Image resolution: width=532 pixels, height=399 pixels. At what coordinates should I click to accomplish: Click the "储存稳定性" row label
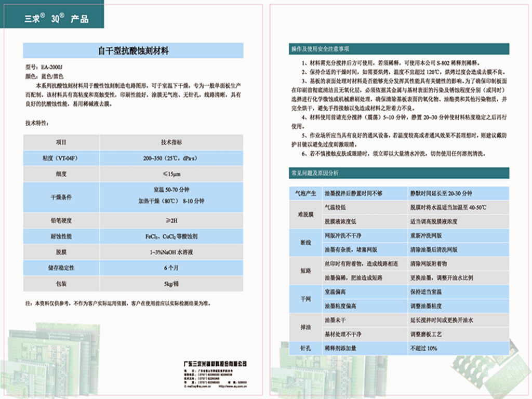[x=61, y=268]
